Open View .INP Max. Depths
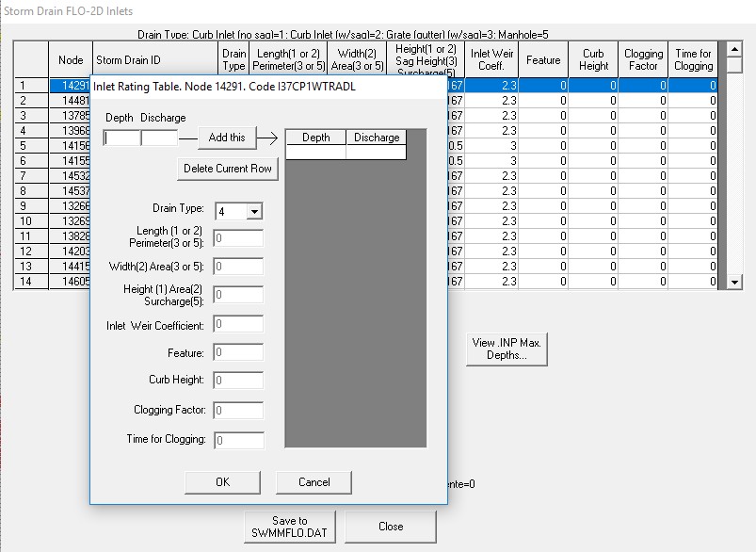The height and width of the screenshot is (552, 756). [x=507, y=349]
